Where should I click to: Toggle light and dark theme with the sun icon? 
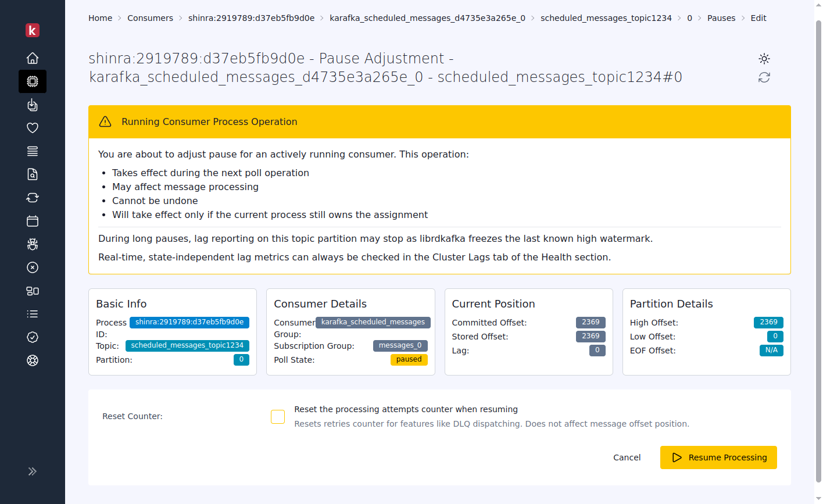764,58
